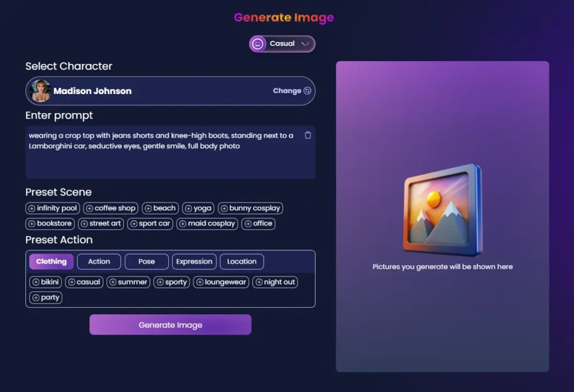Image resolution: width=574 pixels, height=392 pixels.
Task: Toggle the loungewear preset
Action: click(x=221, y=282)
